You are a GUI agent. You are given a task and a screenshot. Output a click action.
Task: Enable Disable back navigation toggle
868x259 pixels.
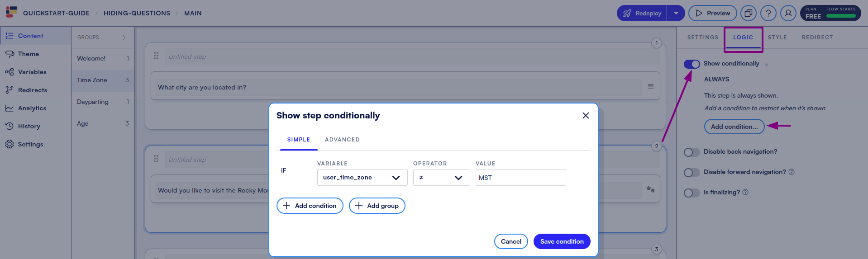[x=692, y=152]
